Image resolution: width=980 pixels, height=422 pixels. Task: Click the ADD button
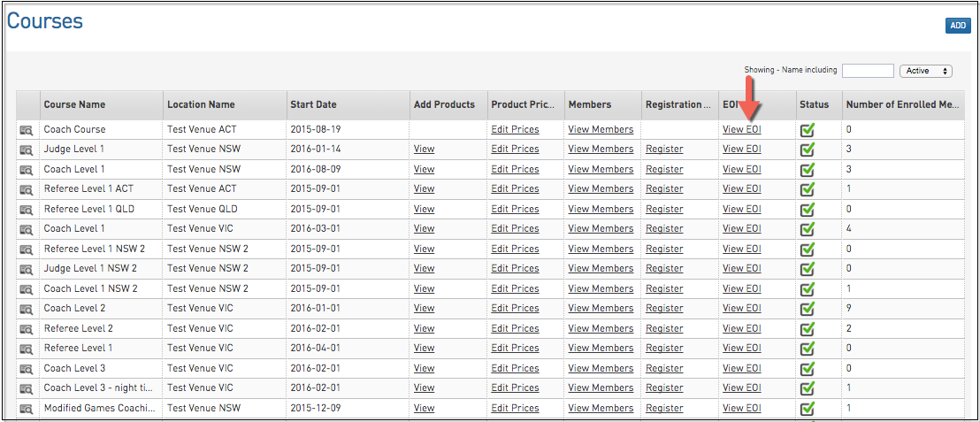958,26
